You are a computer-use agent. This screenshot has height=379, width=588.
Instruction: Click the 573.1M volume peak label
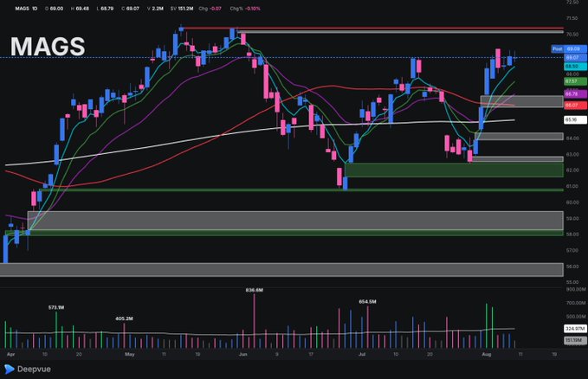(x=56, y=307)
